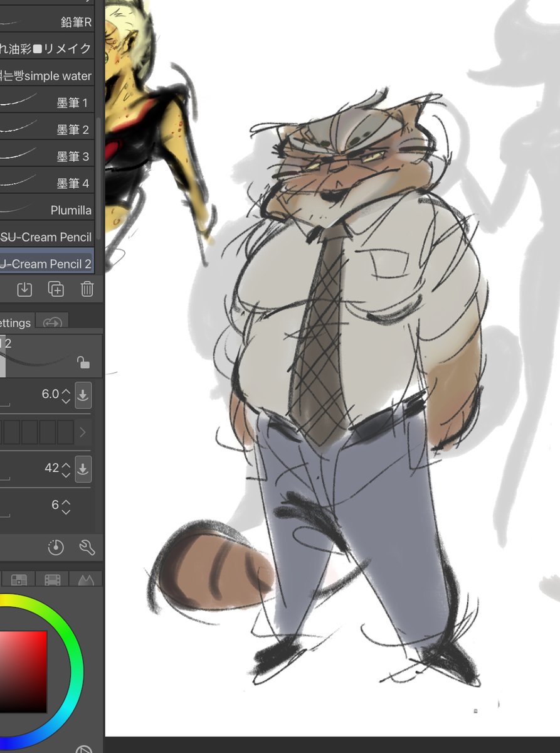Pick a shade in the red color square
The width and height of the screenshot is (560, 753).
click(x=23, y=671)
